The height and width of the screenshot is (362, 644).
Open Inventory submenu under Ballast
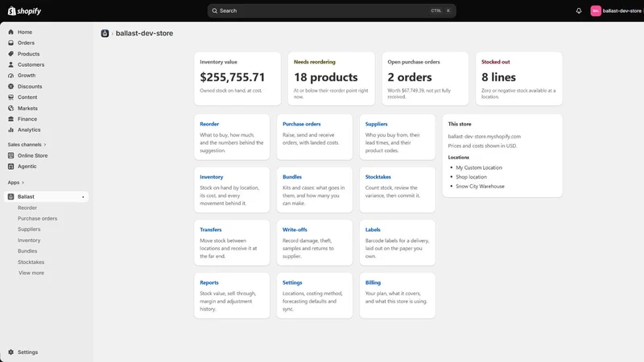coord(29,240)
